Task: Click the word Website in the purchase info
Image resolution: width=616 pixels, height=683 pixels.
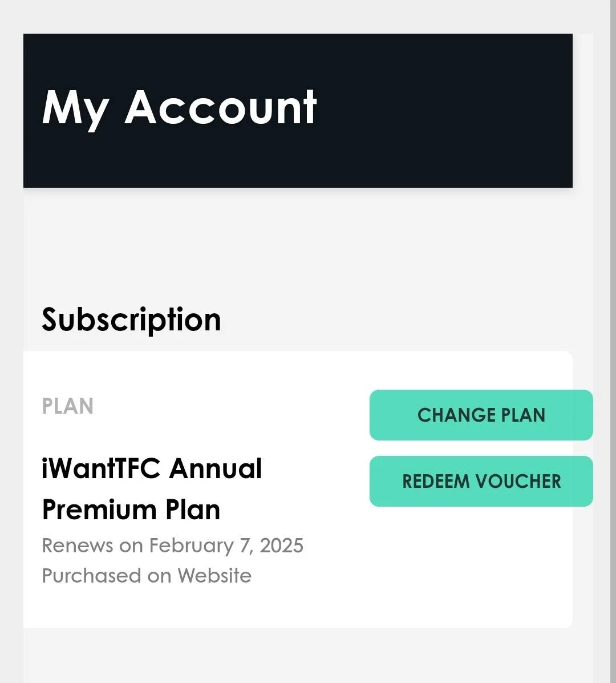Action: coord(214,576)
